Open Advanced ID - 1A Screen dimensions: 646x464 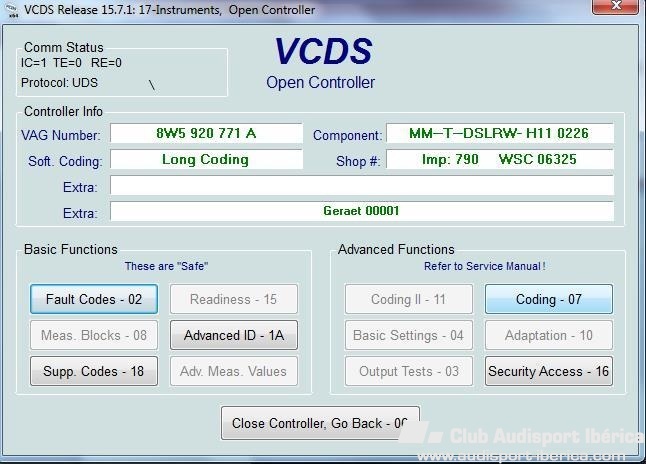[234, 335]
